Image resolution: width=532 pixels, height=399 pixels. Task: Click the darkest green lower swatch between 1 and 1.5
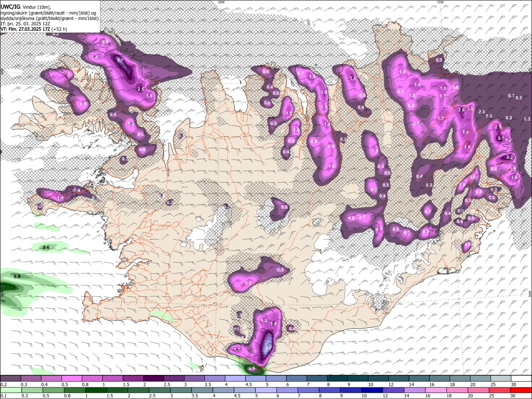point(96,390)
